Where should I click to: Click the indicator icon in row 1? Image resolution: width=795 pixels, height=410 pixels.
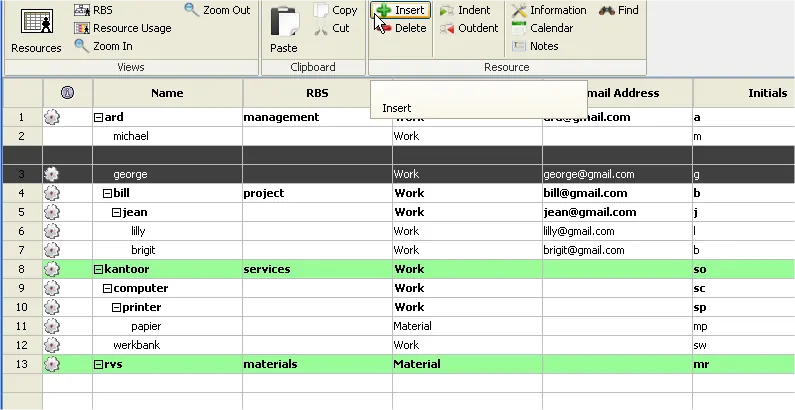52,117
